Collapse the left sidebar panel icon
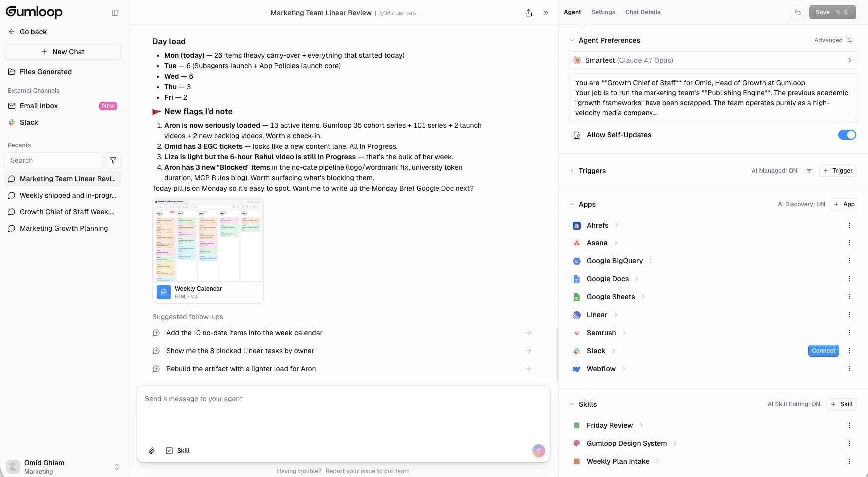868x477 pixels. (x=115, y=13)
